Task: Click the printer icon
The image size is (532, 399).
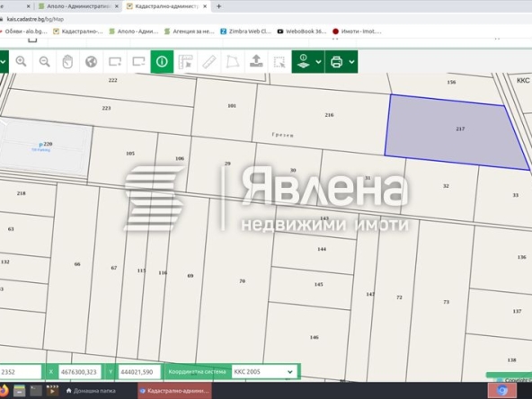Action: coord(336,62)
